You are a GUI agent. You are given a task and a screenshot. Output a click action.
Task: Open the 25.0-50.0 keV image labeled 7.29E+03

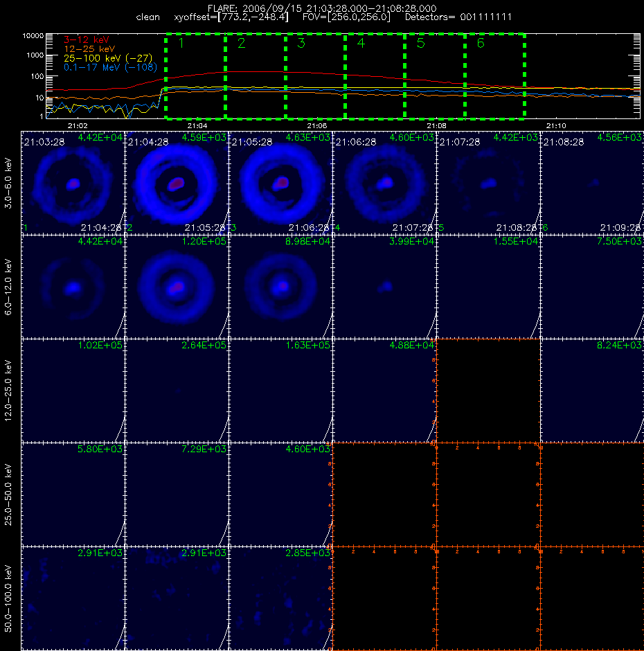(177, 494)
